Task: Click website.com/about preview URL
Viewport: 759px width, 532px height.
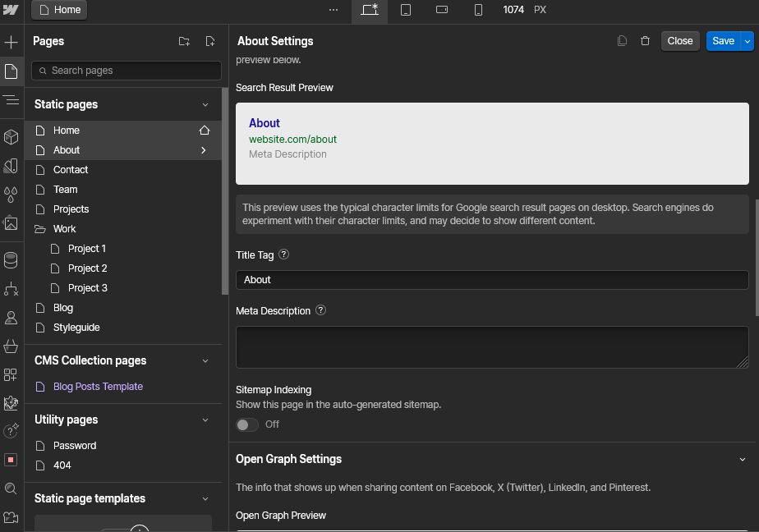Action: click(293, 140)
